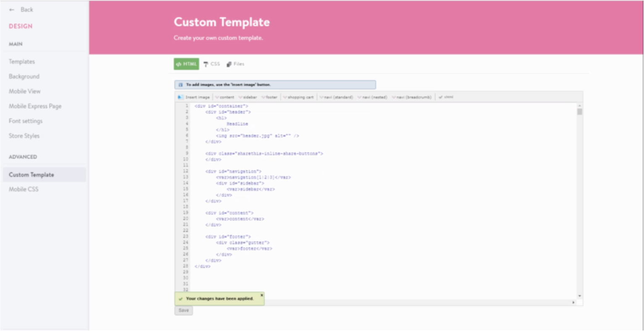Select Mobile View in sidebar
Screen dimensions: 644x331
[x=25, y=91]
